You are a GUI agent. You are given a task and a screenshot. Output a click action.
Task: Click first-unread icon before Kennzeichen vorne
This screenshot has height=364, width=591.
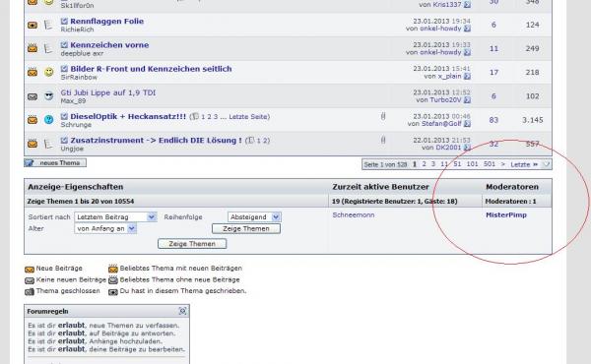[64, 45]
